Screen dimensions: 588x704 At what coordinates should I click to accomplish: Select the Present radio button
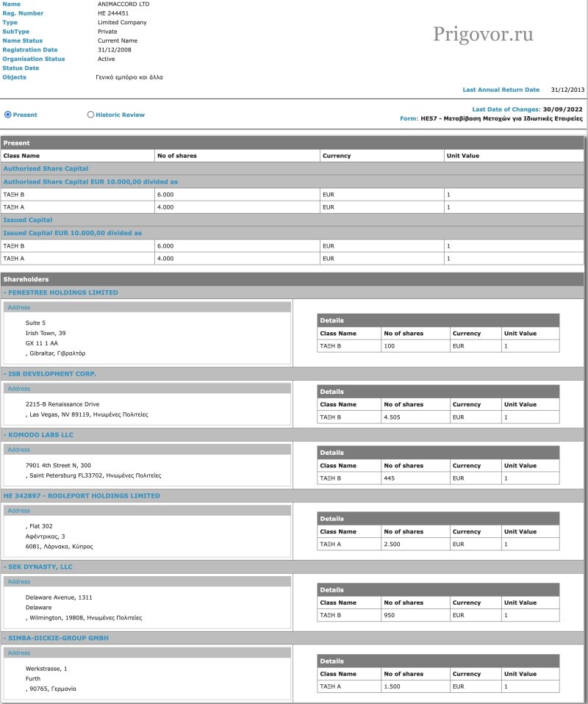[8, 115]
